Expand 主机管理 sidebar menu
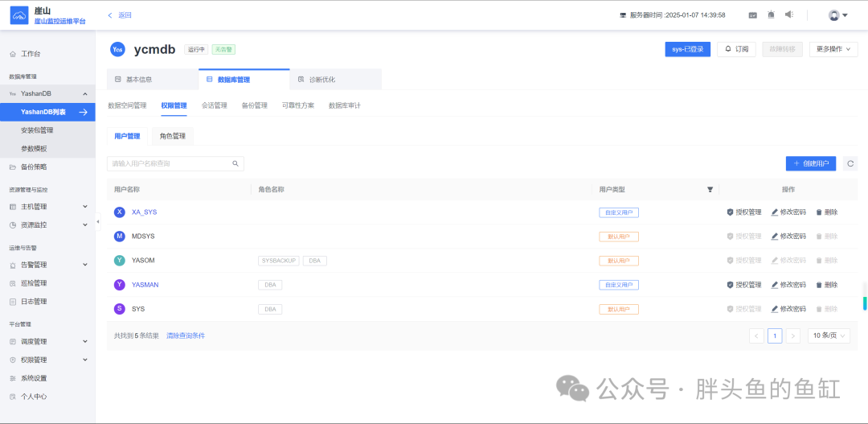Screen dimensions: 868x424 tap(47, 207)
